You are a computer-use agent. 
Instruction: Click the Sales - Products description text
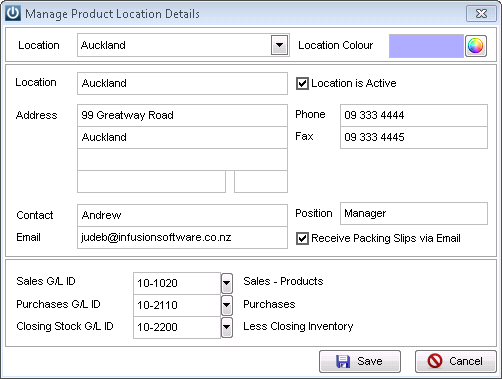click(x=283, y=281)
